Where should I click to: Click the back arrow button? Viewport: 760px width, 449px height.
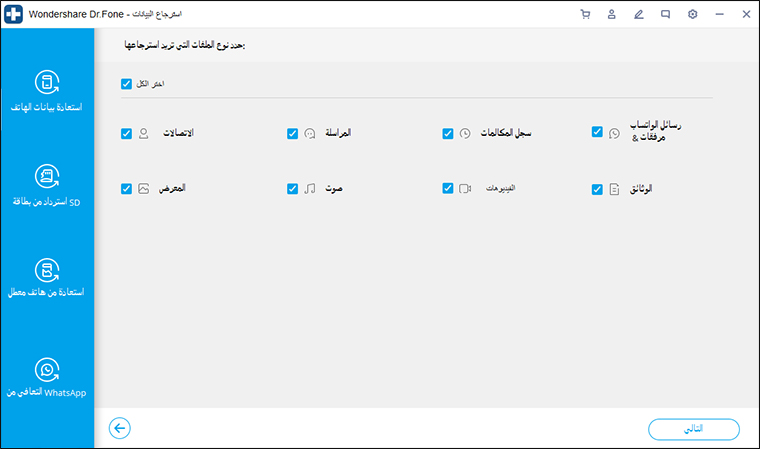click(x=120, y=428)
